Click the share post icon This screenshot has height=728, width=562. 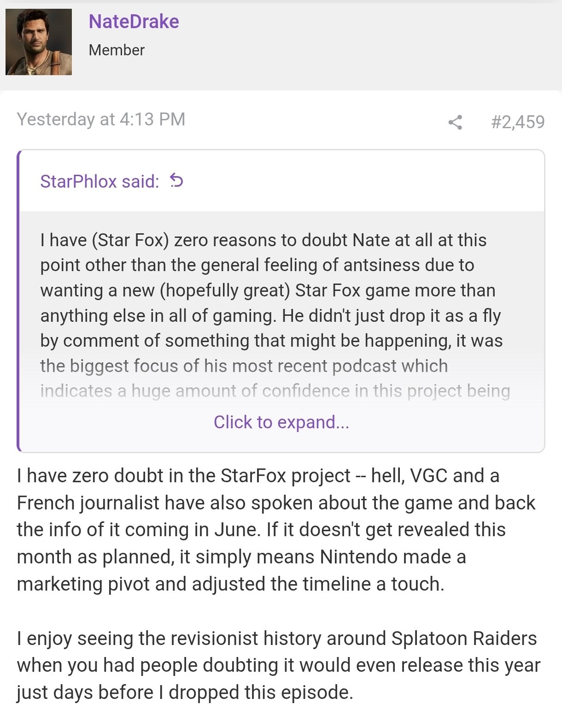coord(455,122)
